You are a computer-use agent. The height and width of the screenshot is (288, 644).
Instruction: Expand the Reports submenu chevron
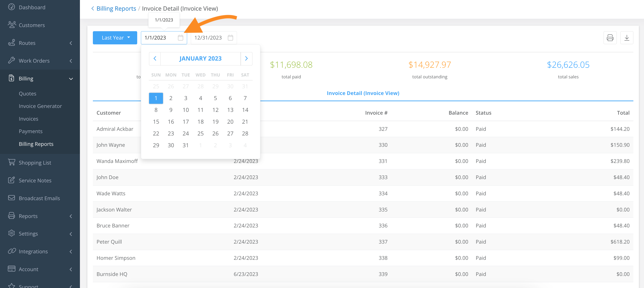pos(71,216)
